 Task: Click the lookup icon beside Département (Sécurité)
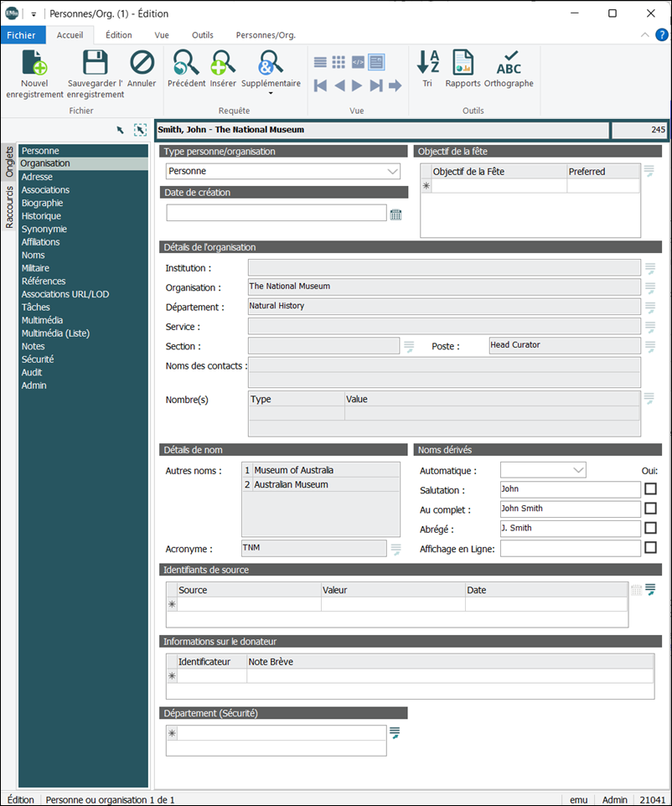tap(395, 732)
